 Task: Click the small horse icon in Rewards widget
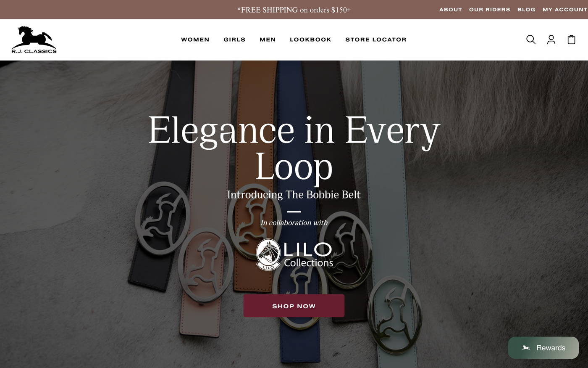click(526, 348)
